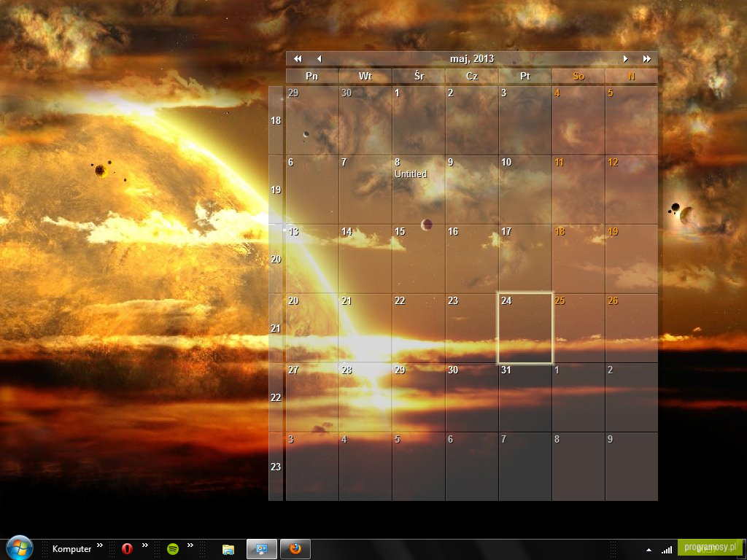Click the 'Śr' weekday header
Viewport: 747px width, 560px height.
pos(419,76)
